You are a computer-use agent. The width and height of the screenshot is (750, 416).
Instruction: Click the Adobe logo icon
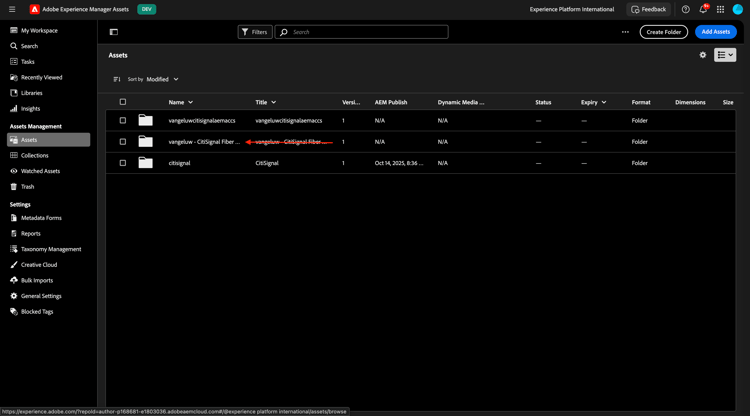34,9
